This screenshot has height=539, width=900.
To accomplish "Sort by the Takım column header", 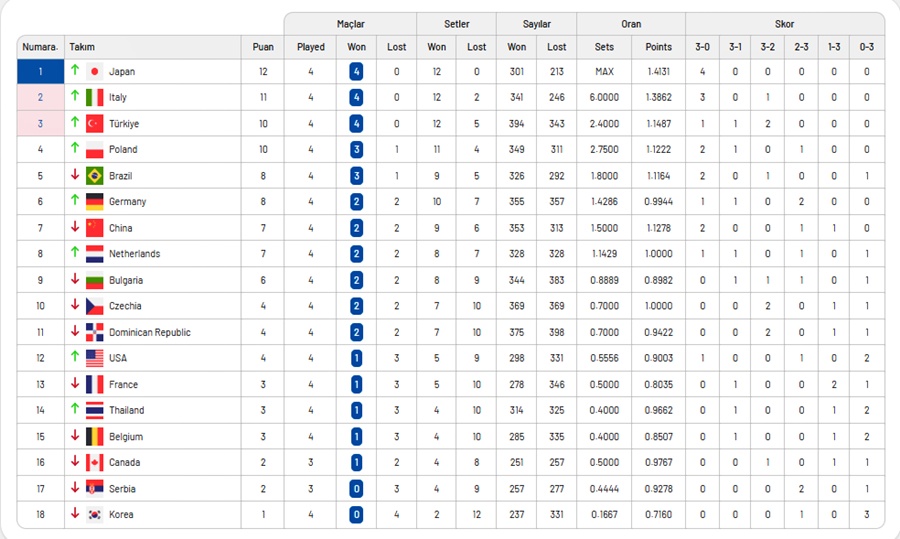I will [153, 47].
